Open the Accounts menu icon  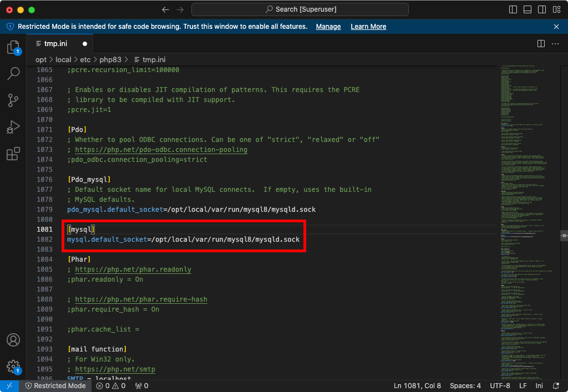pyautogui.click(x=13, y=340)
